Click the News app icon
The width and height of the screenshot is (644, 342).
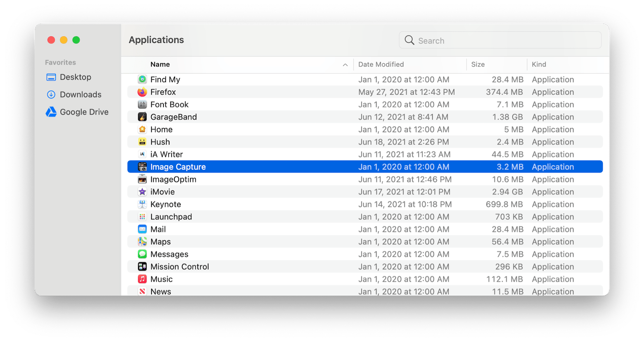click(142, 291)
